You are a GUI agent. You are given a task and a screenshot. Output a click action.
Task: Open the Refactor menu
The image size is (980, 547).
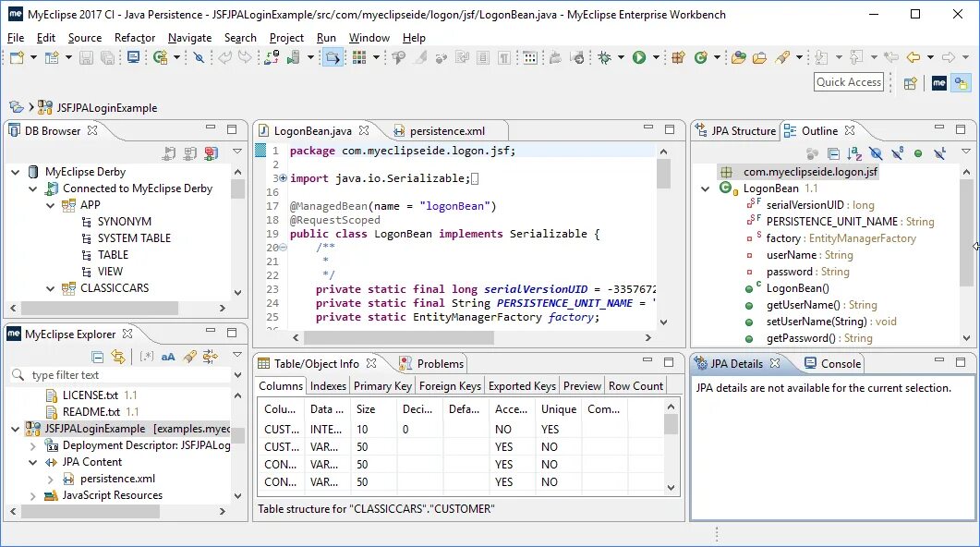tap(134, 38)
